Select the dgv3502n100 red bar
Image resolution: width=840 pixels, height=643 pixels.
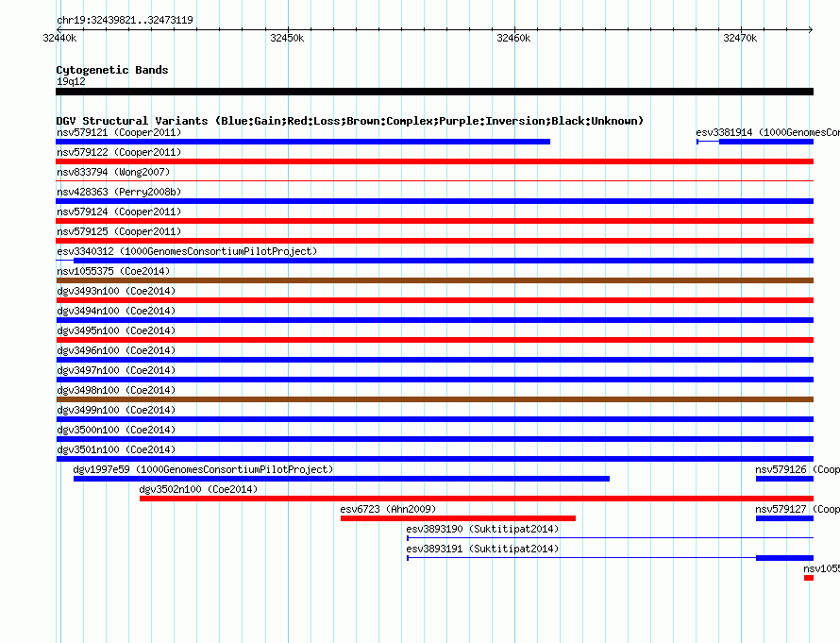(477, 499)
